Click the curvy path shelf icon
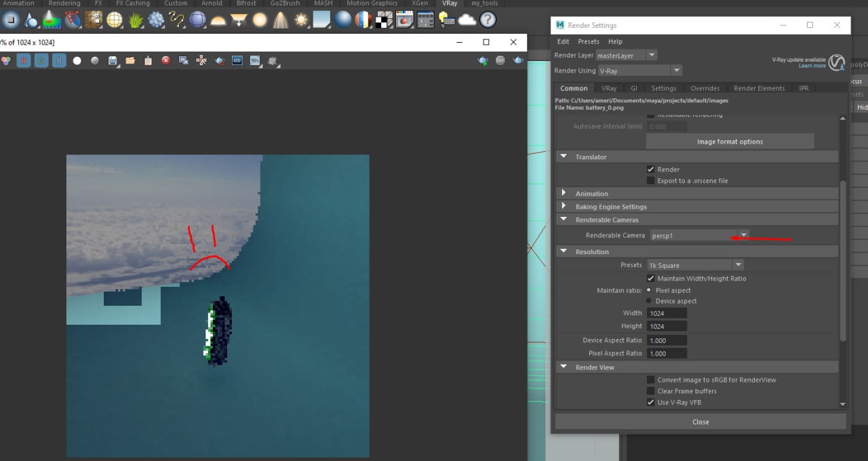The image size is (868, 461). [x=177, y=20]
